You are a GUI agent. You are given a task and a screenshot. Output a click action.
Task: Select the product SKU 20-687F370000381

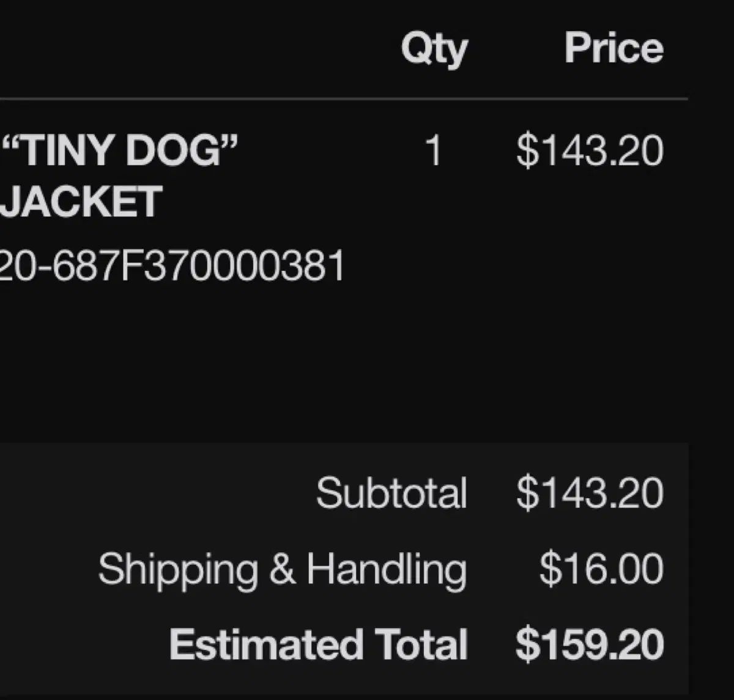pyautogui.click(x=171, y=266)
